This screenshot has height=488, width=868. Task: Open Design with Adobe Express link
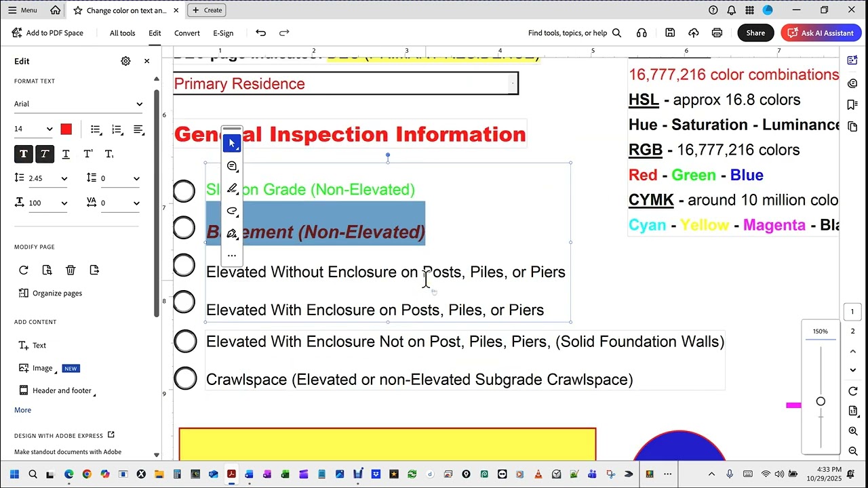click(64, 435)
